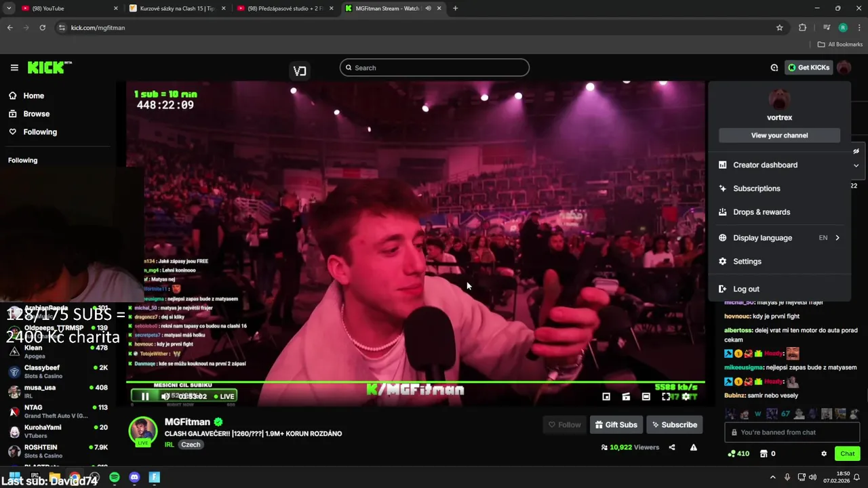868x488 pixels.
Task: Log out of the account
Action: pyautogui.click(x=779, y=289)
